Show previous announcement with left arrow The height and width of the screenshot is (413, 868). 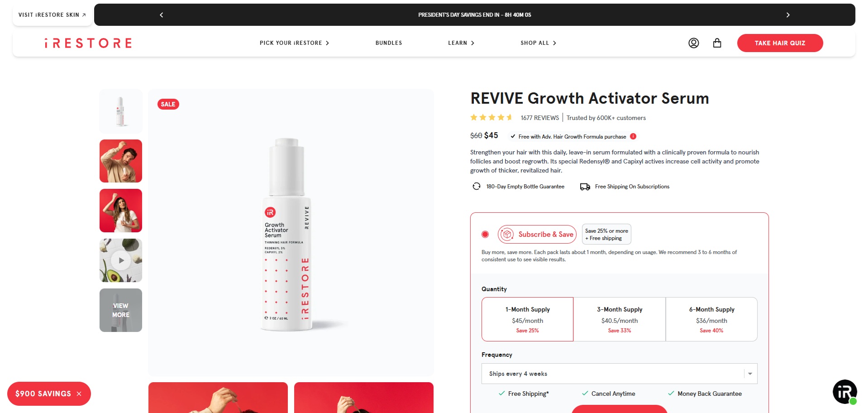click(162, 15)
